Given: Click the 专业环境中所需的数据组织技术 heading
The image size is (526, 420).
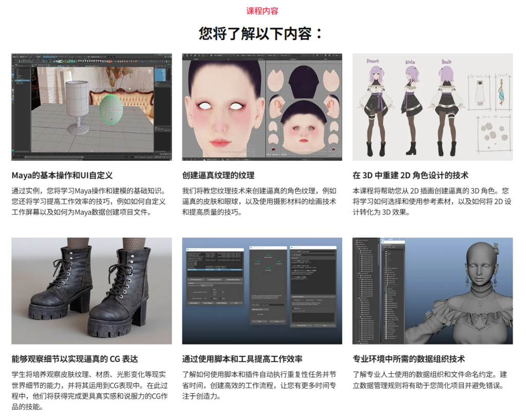Looking at the screenshot, I should click(409, 359).
